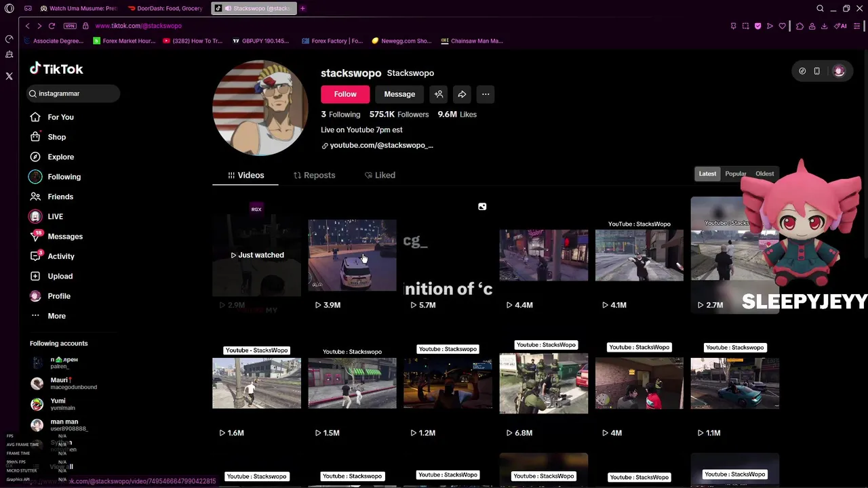
Task: Open the Upload page
Action: (52, 276)
